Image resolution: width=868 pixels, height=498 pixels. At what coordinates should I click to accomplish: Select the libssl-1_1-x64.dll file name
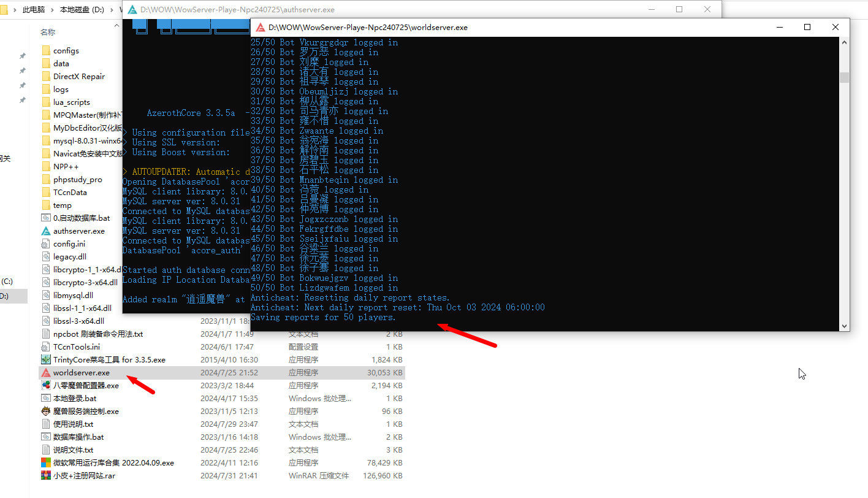[82, 308]
